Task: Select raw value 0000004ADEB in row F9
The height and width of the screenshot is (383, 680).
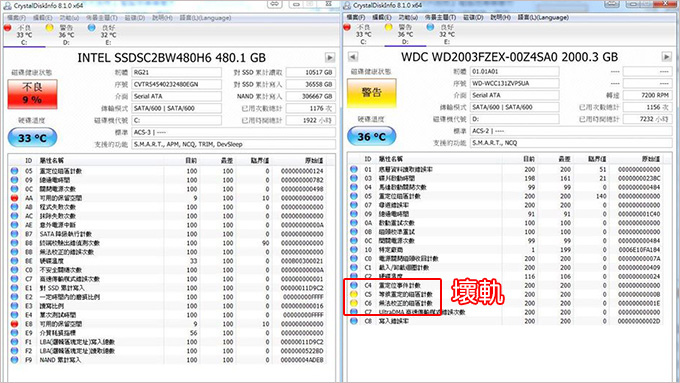Action: (302, 360)
